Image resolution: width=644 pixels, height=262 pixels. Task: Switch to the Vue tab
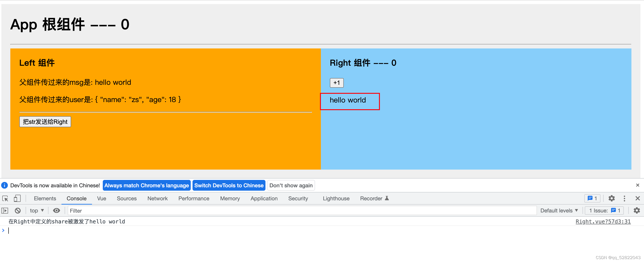101,199
